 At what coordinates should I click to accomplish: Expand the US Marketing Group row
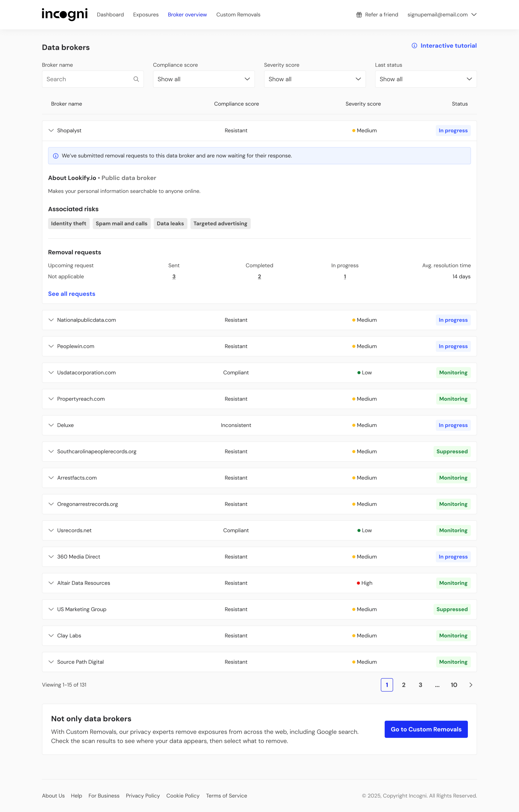(x=51, y=609)
